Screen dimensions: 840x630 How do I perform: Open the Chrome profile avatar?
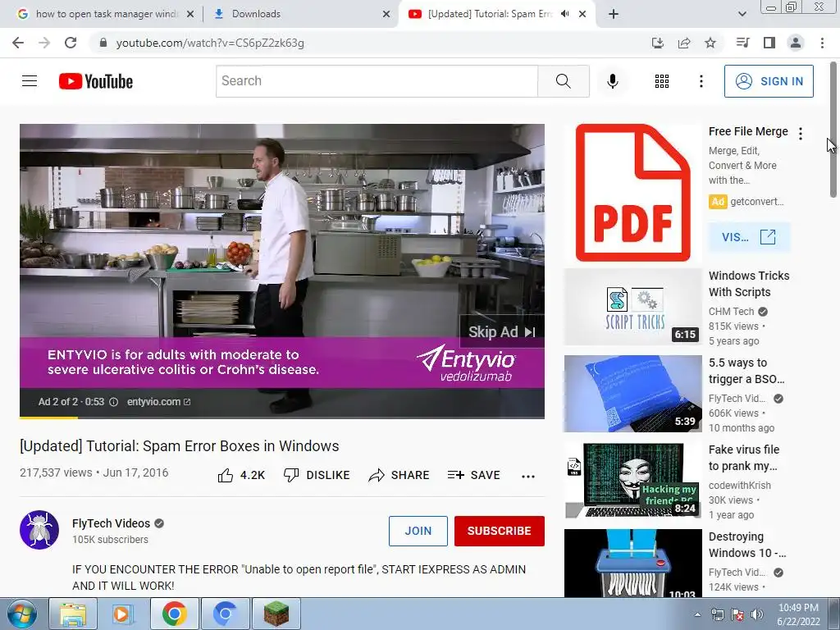(796, 43)
